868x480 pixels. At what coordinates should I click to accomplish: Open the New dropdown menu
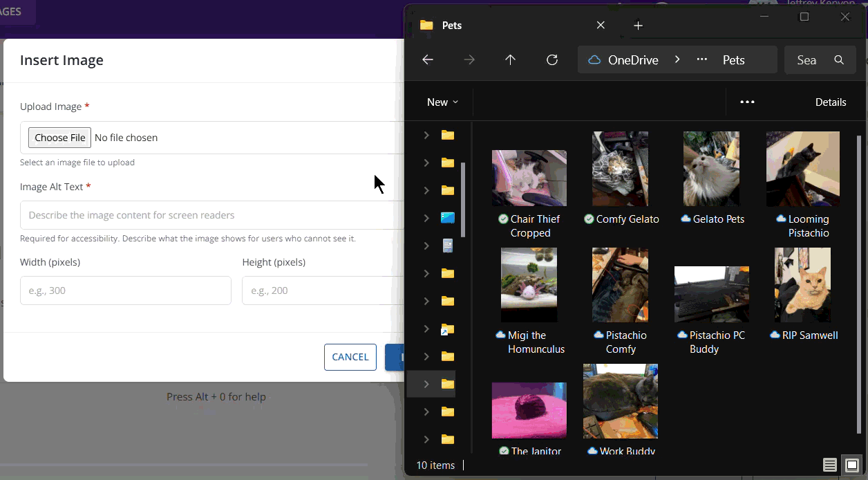coord(442,102)
